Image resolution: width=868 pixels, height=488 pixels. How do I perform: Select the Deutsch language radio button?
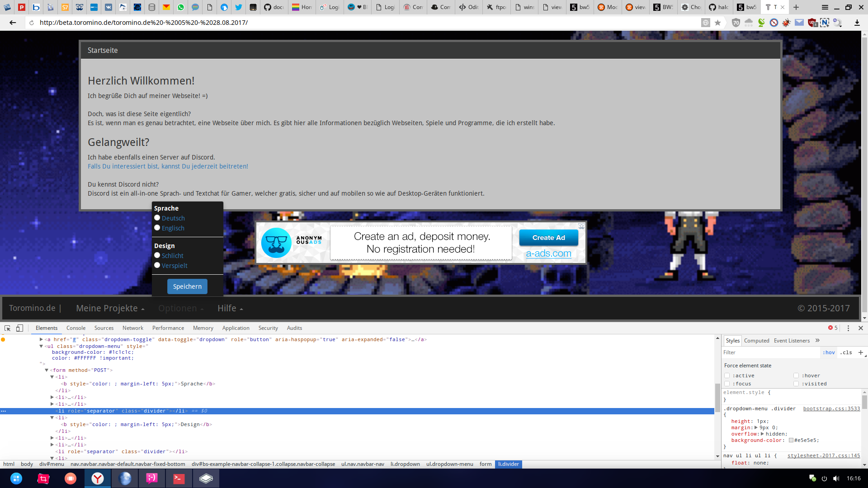(157, 218)
